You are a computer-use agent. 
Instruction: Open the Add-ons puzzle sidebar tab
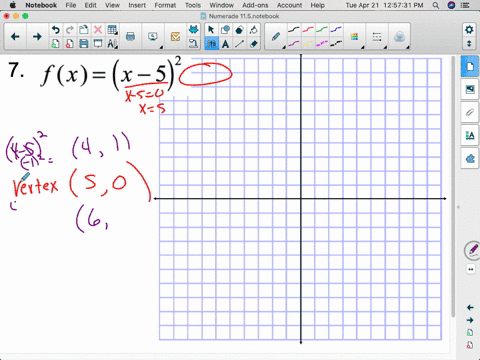[x=470, y=158]
